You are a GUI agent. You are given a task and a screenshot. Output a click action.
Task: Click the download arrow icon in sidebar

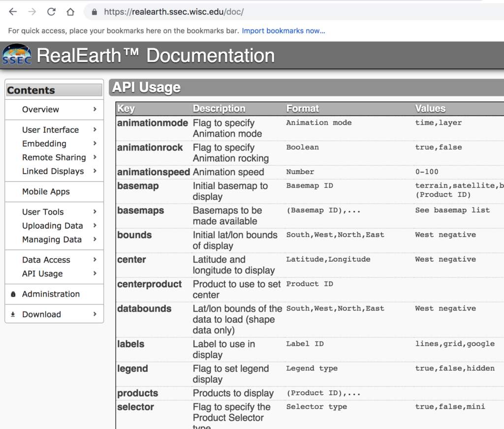[13, 314]
